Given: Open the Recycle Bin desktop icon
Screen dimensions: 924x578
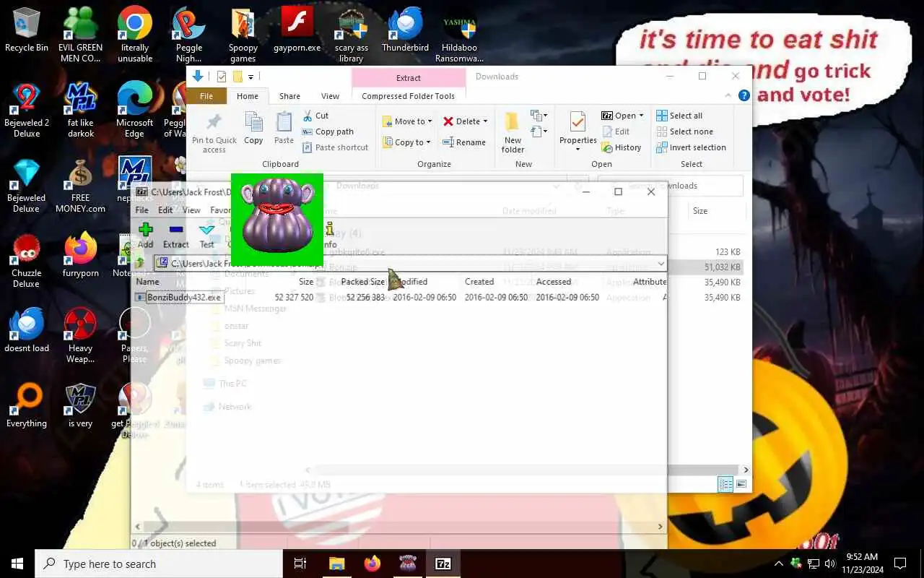Looking at the screenshot, I should 27,29.
